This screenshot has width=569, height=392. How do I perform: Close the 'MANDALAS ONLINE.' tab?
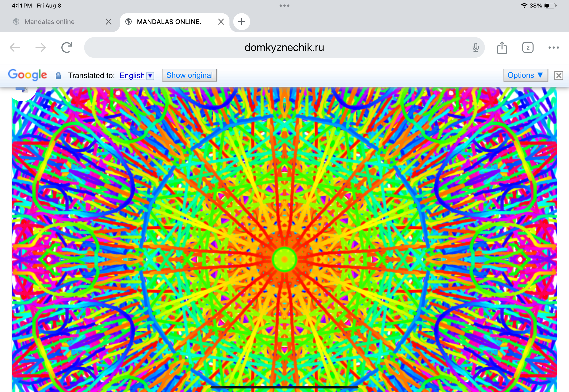tap(221, 22)
